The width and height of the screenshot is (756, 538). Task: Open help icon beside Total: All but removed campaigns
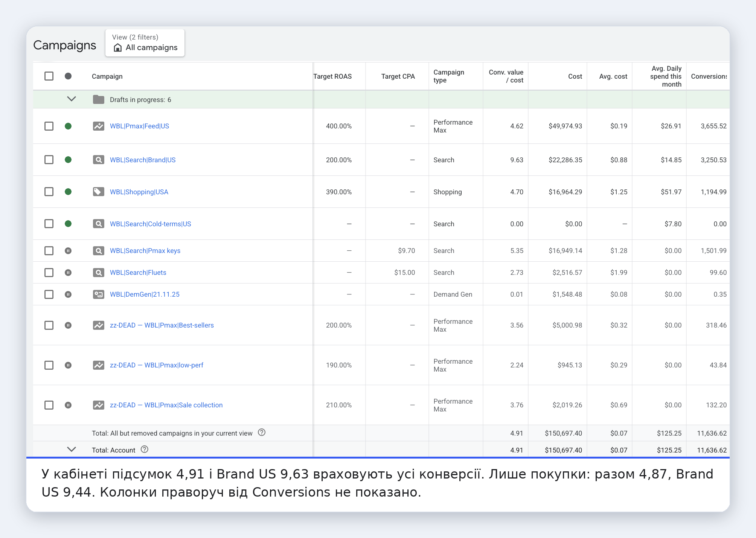262,433
